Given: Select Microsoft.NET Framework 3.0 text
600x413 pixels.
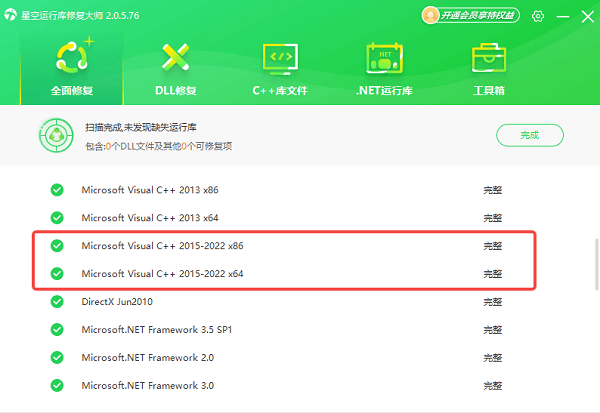Looking at the screenshot, I should pyautogui.click(x=148, y=385).
